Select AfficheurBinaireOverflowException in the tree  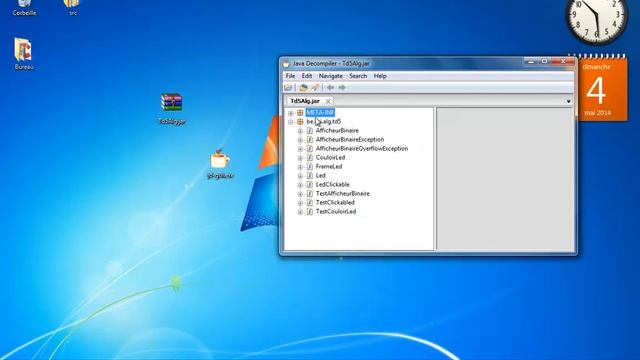[362, 149]
